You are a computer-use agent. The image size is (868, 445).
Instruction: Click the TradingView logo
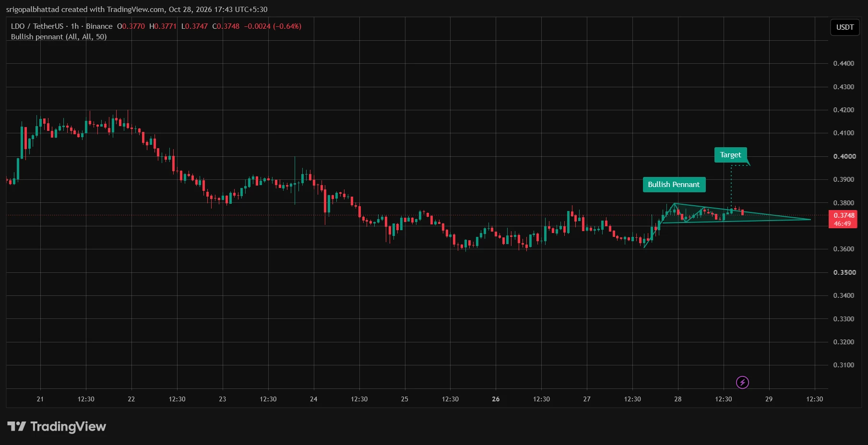coord(57,426)
